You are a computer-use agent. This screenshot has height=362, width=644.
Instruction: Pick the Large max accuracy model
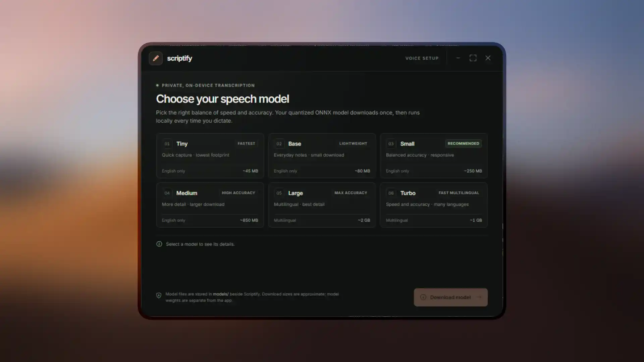[322, 205]
